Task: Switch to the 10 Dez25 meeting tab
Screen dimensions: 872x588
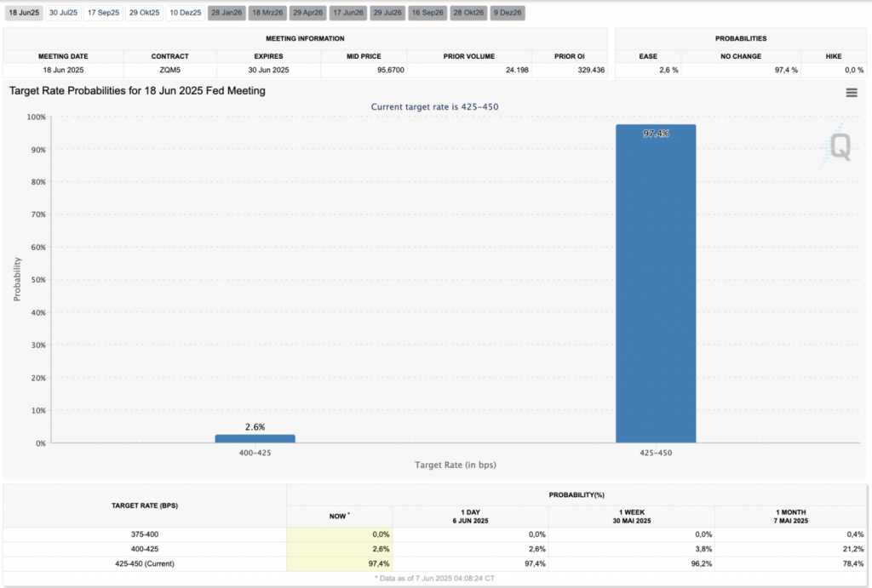Action: click(185, 13)
